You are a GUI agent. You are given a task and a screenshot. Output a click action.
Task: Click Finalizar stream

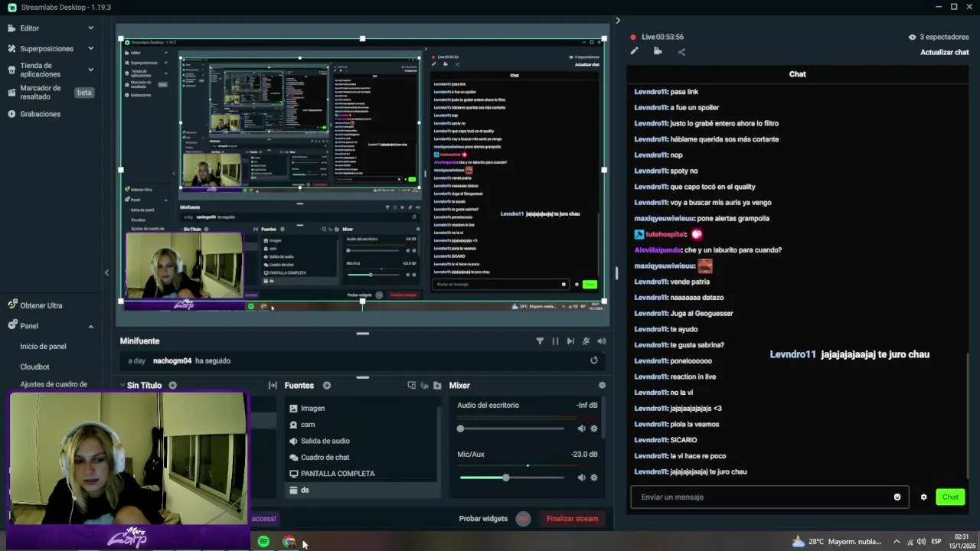click(572, 519)
